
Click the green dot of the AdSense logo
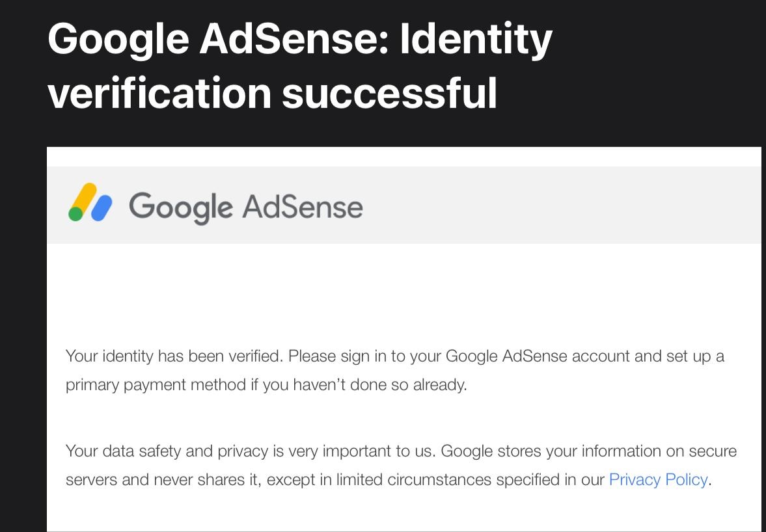(75, 214)
